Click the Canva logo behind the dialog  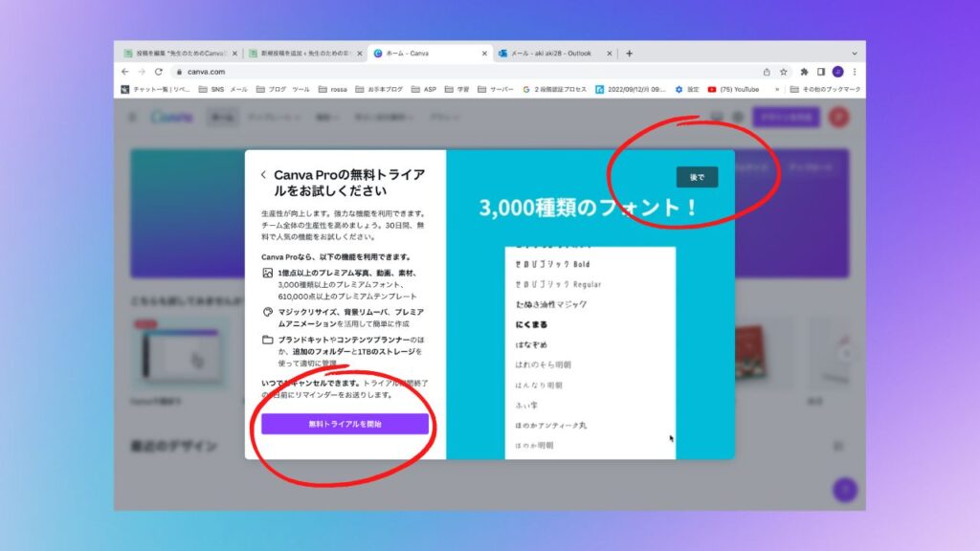point(171,117)
